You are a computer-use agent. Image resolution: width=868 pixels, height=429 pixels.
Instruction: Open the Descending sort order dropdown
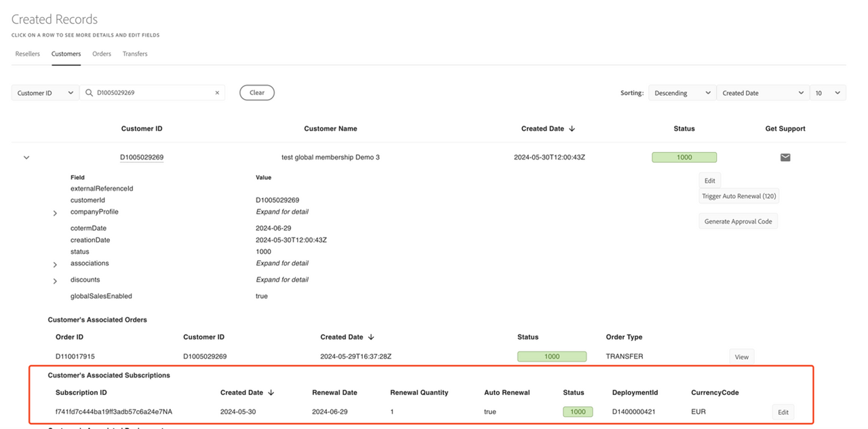coord(682,93)
